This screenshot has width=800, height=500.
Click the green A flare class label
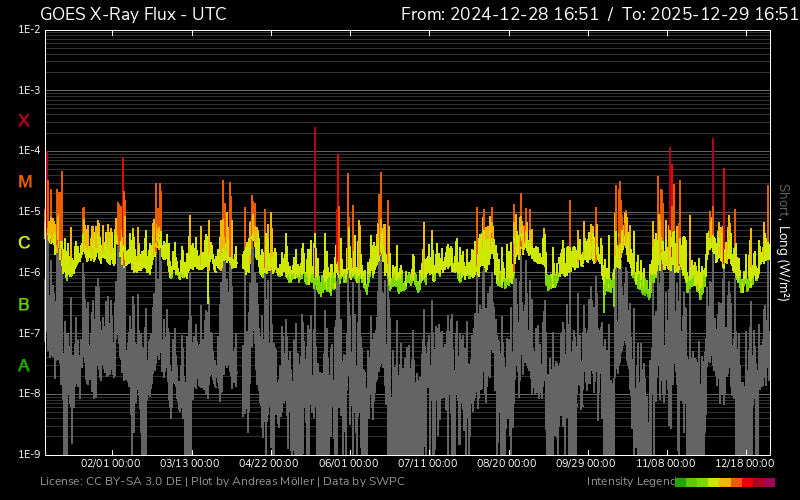coord(24,366)
